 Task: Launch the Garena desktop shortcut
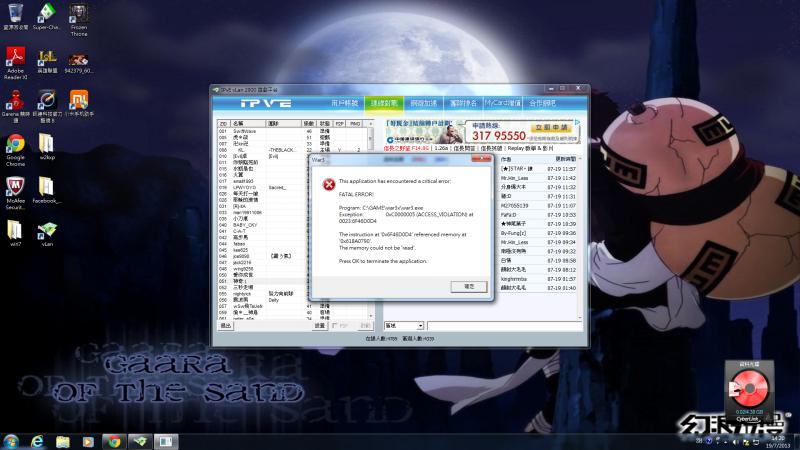pyautogui.click(x=15, y=106)
